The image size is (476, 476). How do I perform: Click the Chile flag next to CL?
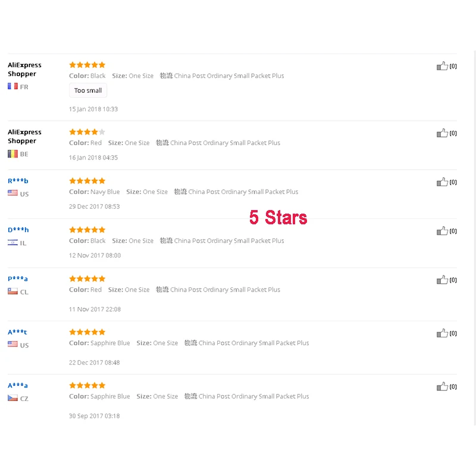12,292
